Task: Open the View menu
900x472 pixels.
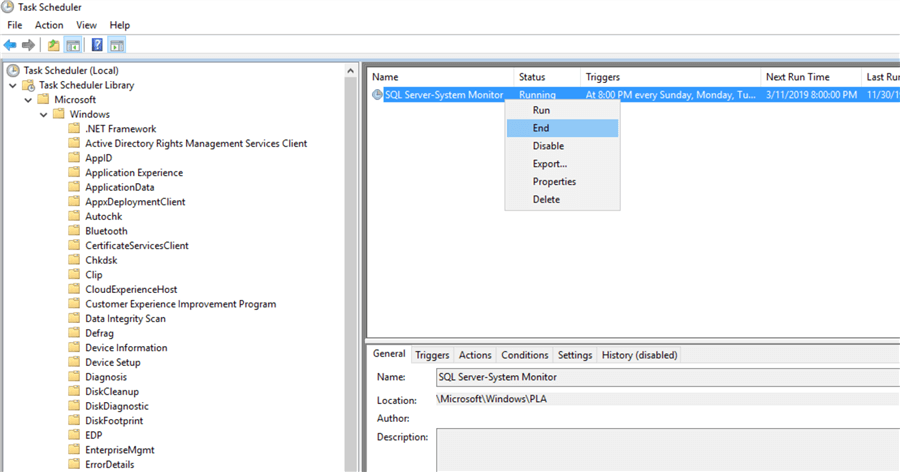Action: point(86,25)
